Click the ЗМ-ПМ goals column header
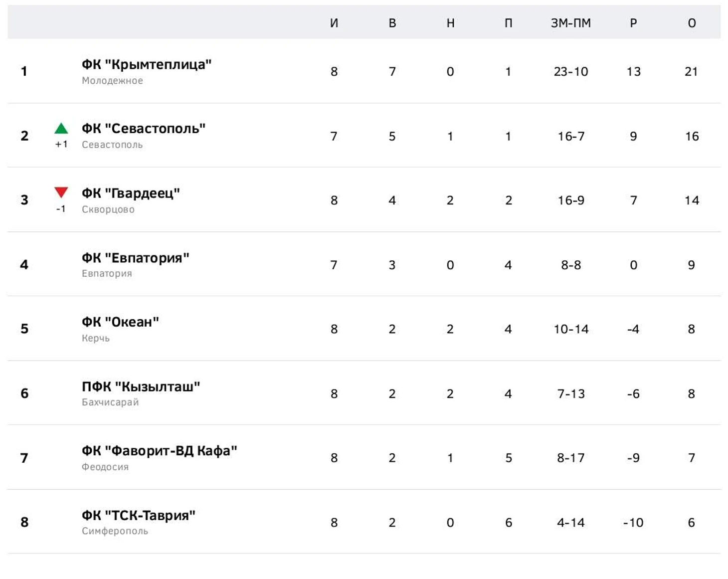 coord(571,23)
